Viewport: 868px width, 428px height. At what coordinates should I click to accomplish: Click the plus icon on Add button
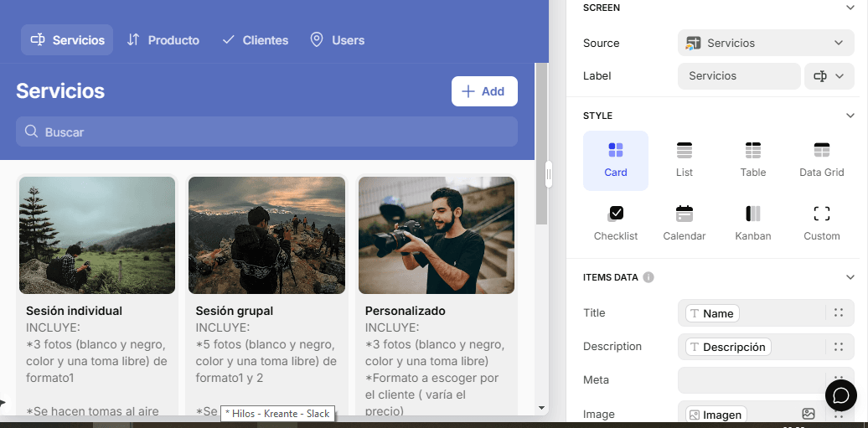coord(468,91)
